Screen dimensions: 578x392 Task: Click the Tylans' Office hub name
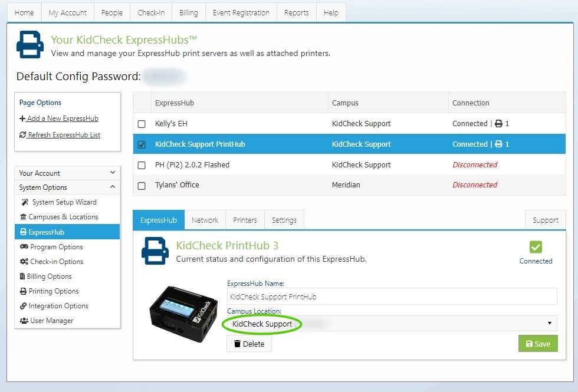point(177,185)
